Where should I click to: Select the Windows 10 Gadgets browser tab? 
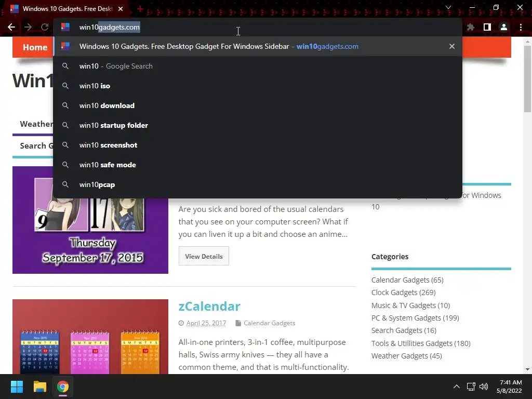(x=67, y=9)
